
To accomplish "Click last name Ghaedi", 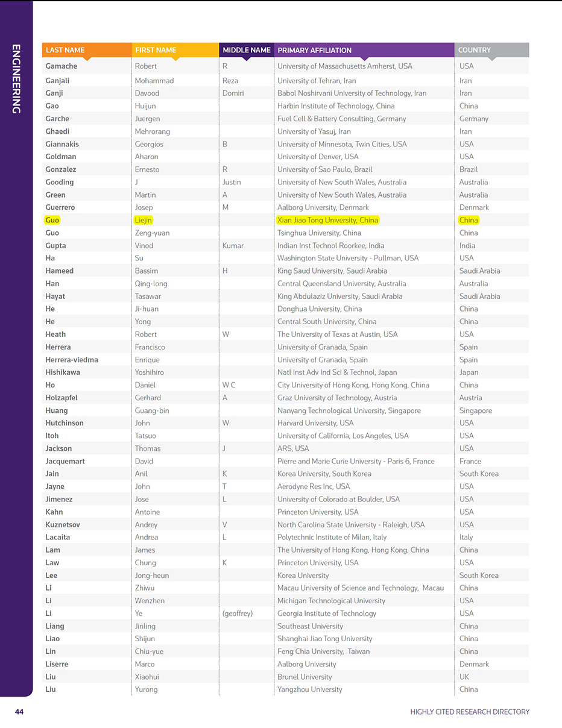I will [x=57, y=131].
